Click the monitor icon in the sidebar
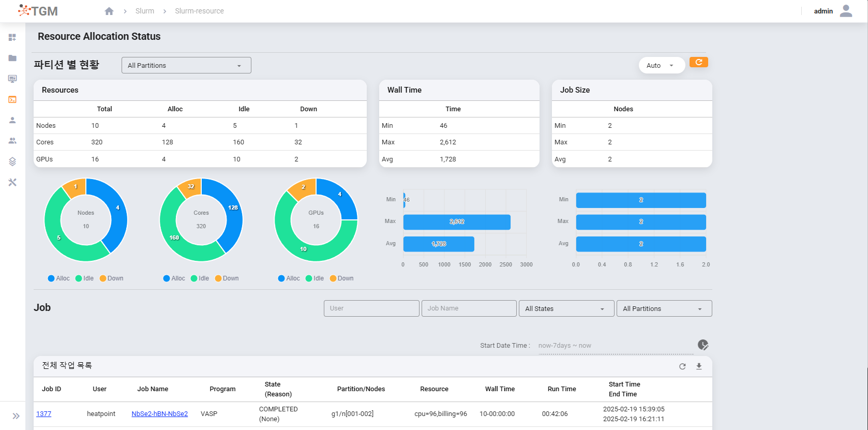868x430 pixels. [12, 79]
